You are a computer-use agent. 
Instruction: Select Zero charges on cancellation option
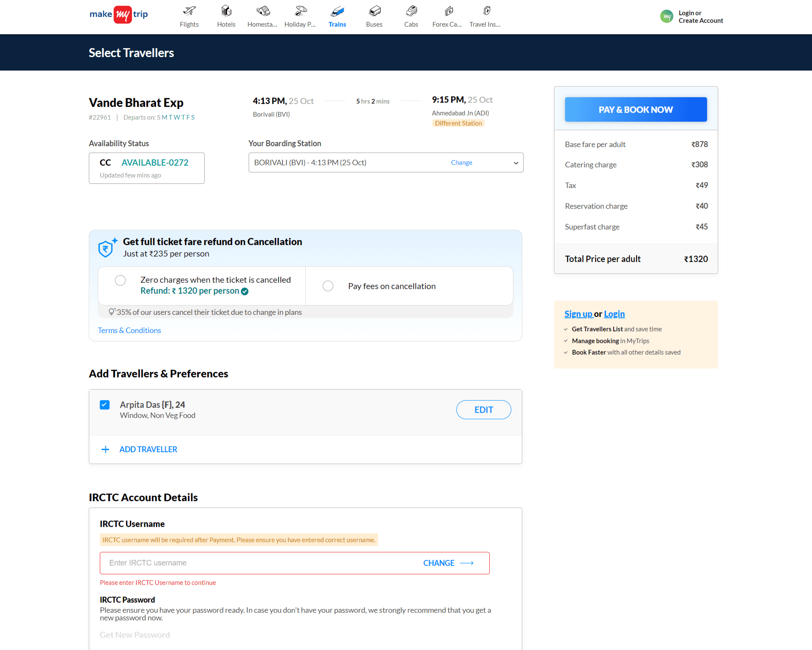120,280
